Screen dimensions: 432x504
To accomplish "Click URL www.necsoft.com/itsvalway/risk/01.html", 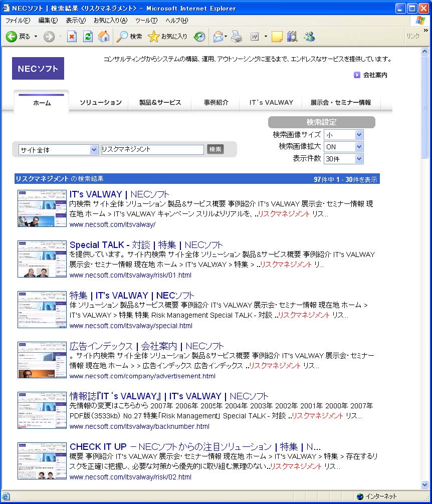I will [130, 275].
